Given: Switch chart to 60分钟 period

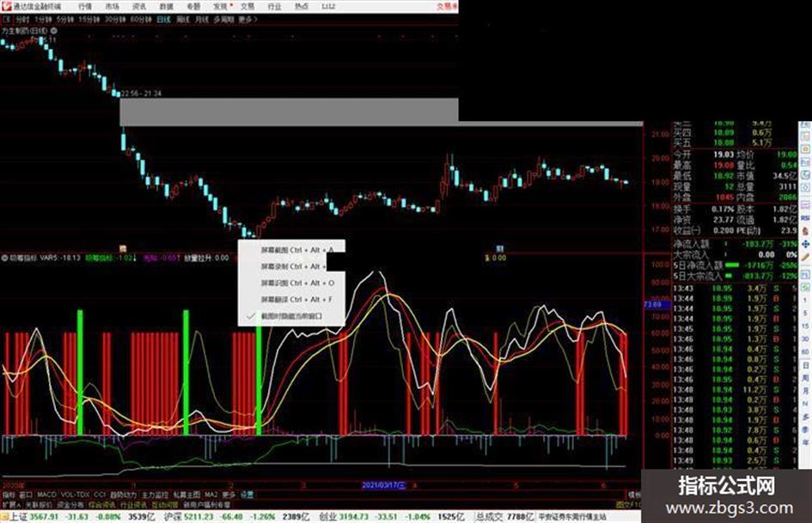Looking at the screenshot, I should point(141,19).
